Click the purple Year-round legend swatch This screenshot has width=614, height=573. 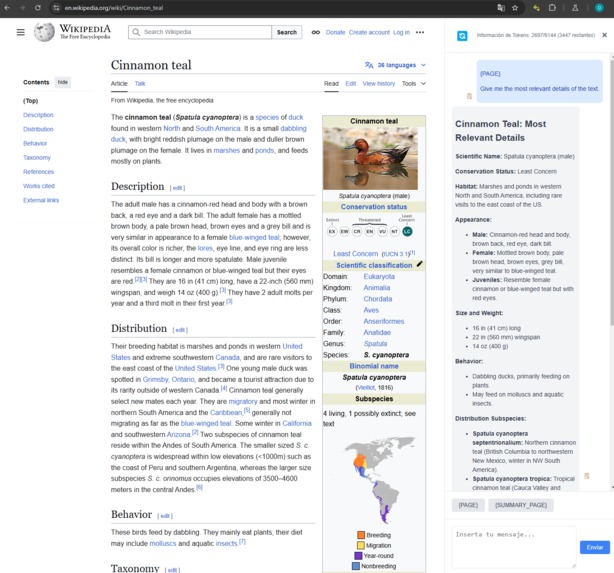(358, 556)
